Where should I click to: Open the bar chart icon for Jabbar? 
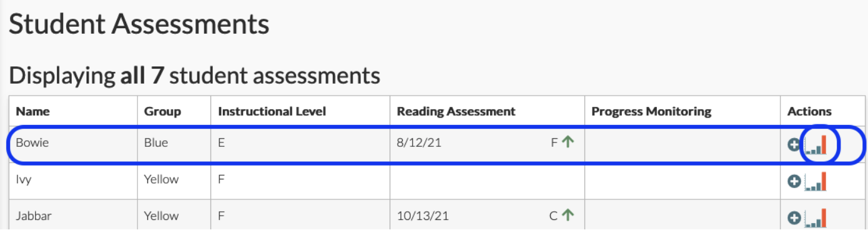click(x=816, y=217)
